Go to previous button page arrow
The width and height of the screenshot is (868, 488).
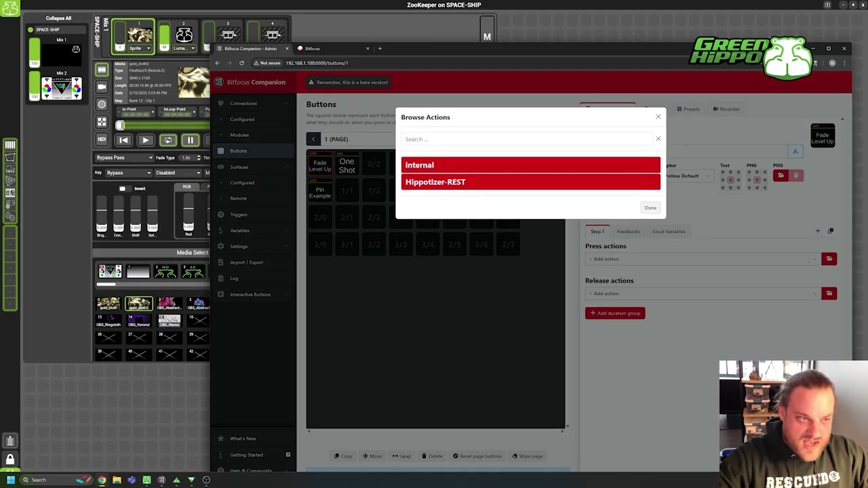(x=313, y=139)
